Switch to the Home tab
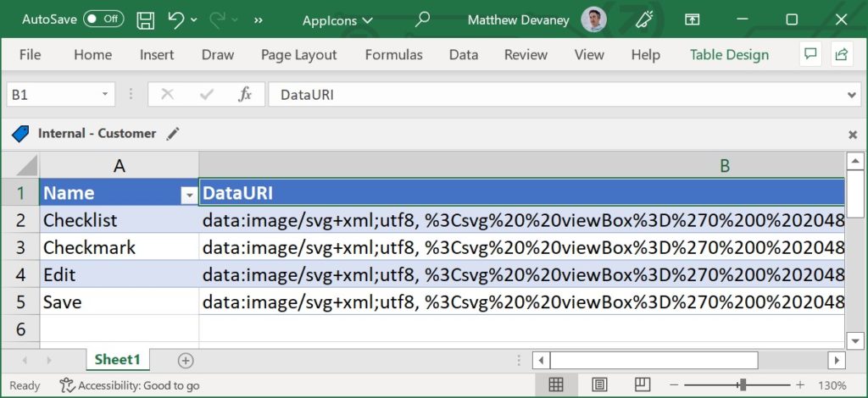The image size is (868, 398). (x=92, y=55)
